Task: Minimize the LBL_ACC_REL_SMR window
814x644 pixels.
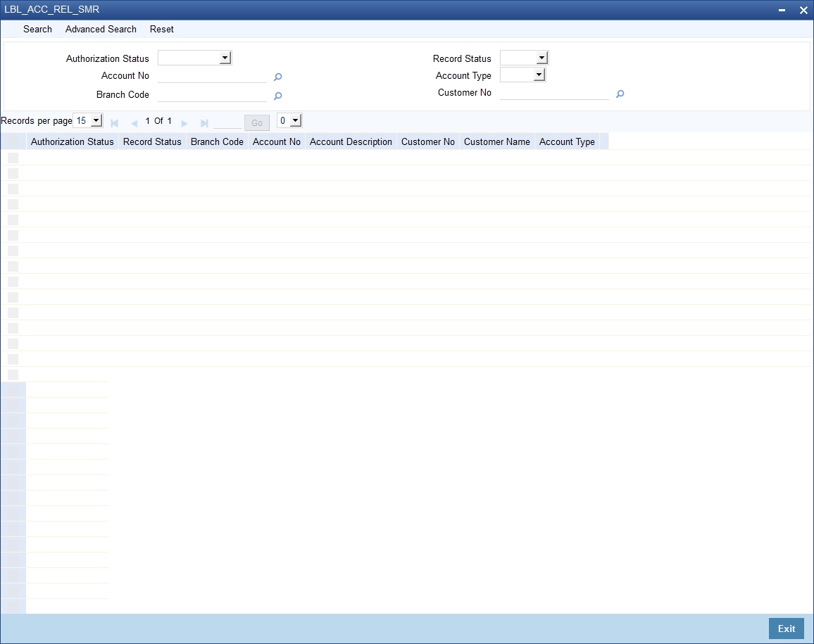Action: [x=782, y=10]
